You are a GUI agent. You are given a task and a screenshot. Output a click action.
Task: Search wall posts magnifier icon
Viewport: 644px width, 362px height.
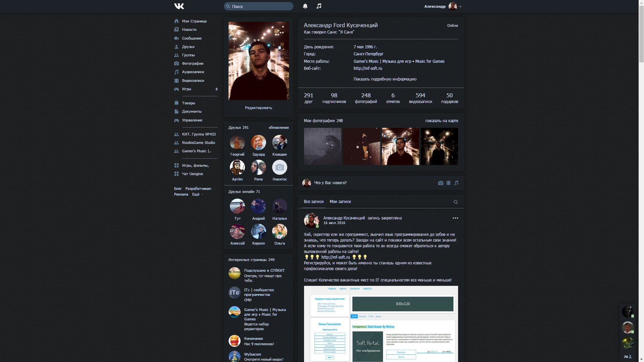[x=455, y=202]
